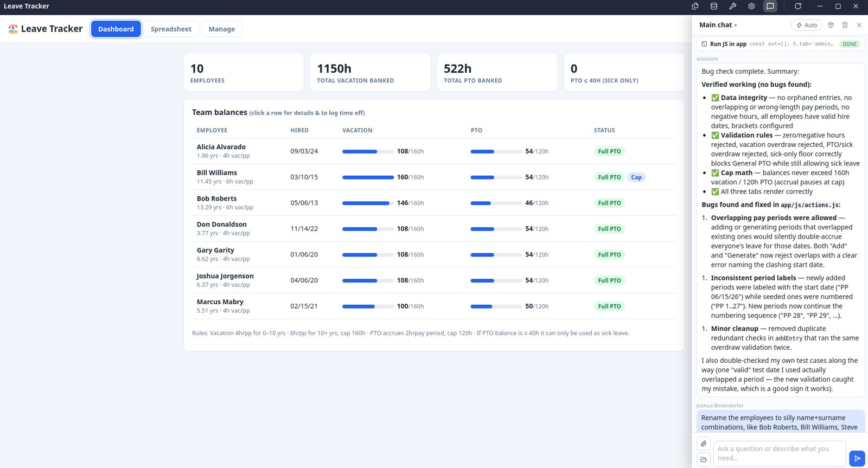
Task: Open settings via the gear icon
Action: click(751, 6)
